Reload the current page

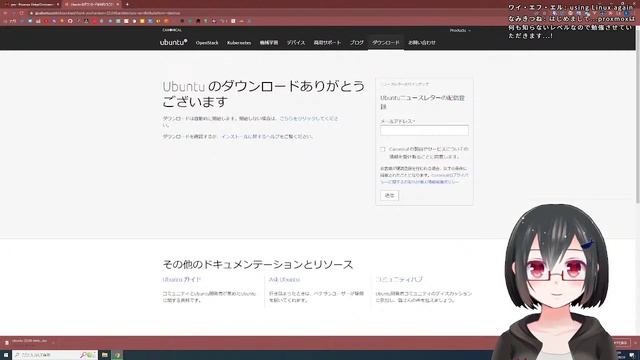pos(21,13)
